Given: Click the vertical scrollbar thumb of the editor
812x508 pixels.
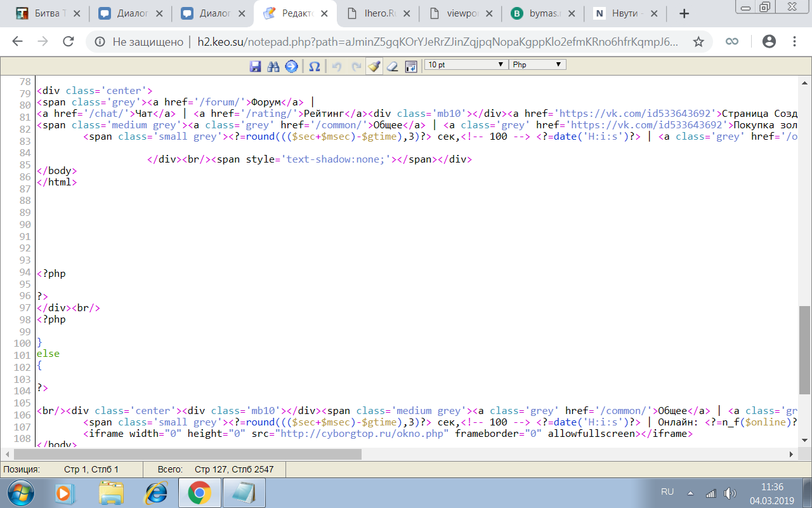Looking at the screenshot, I should 804,349.
